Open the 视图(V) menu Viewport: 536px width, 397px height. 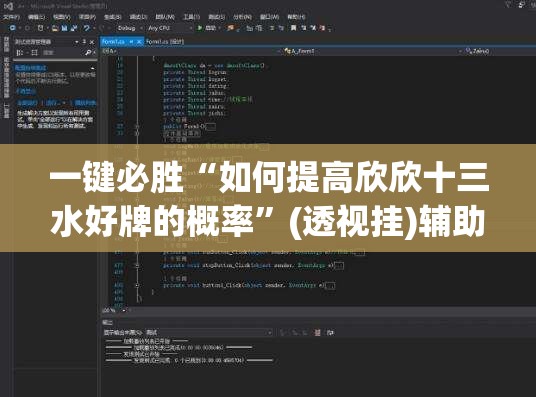point(62,17)
